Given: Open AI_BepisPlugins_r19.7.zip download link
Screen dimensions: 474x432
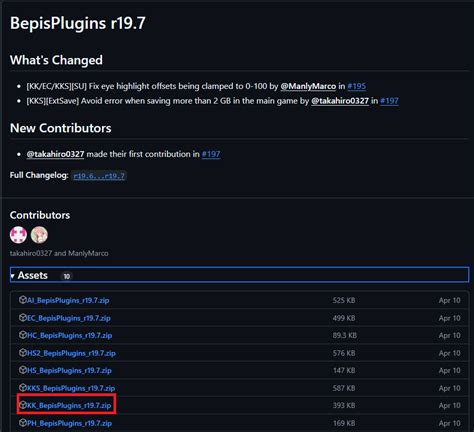Looking at the screenshot, I should pyautogui.click(x=68, y=300).
